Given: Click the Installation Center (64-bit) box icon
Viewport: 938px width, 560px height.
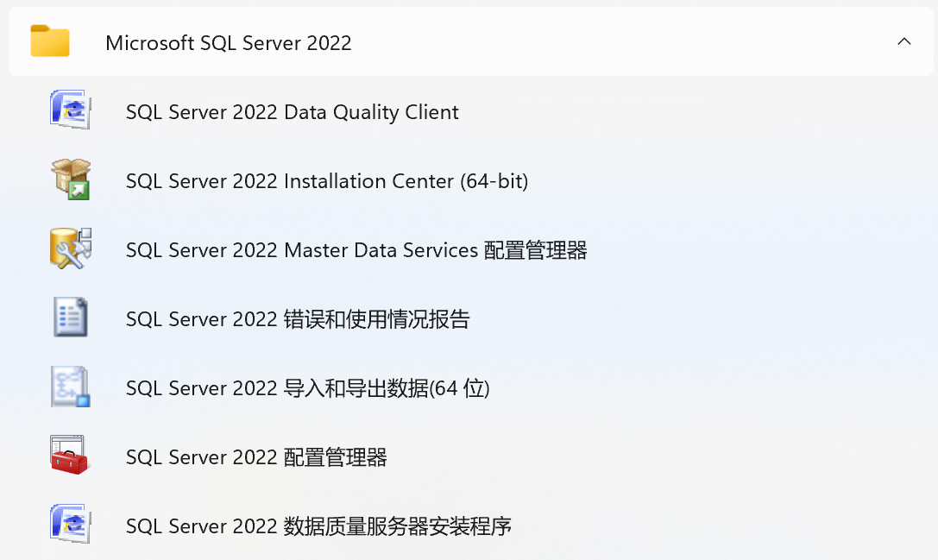Looking at the screenshot, I should pyautogui.click(x=70, y=179).
